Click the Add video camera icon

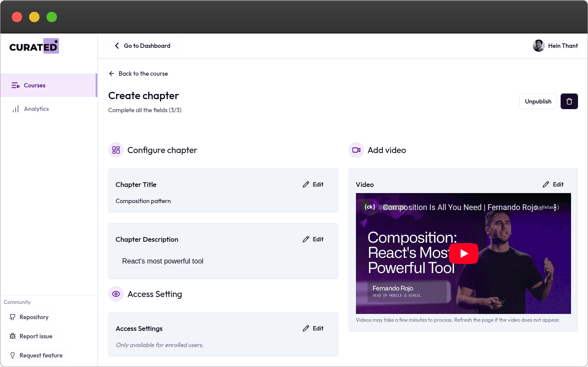click(356, 150)
